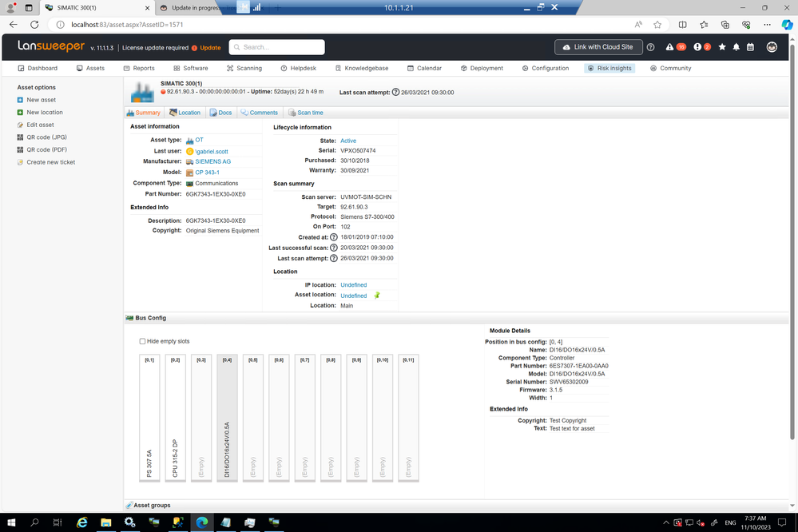The height and width of the screenshot is (532, 798).
Task: Open Dashboard menu
Action: coord(38,68)
